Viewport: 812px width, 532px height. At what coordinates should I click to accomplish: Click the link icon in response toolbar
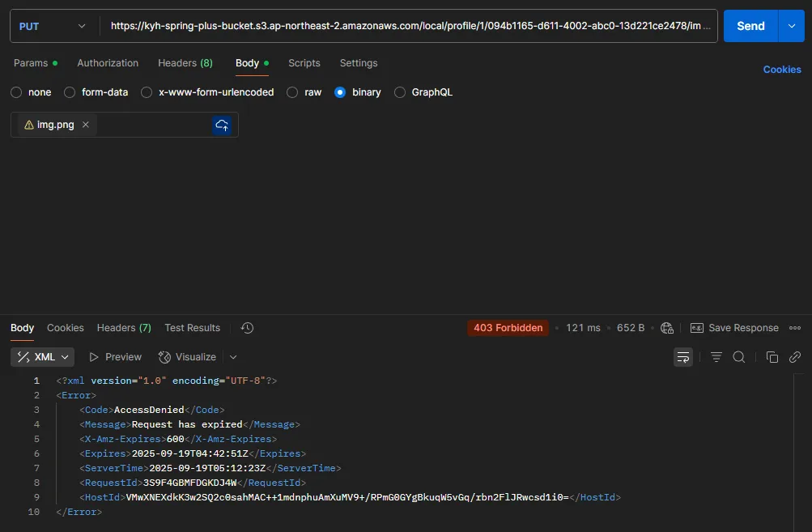(795, 357)
